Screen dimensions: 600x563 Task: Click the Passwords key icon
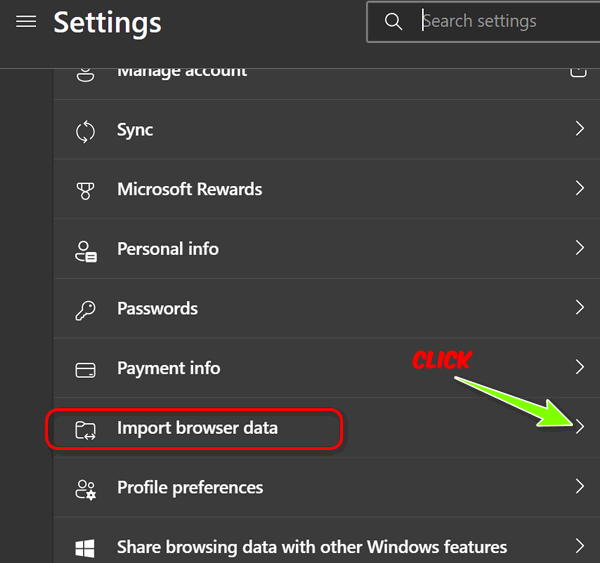[x=86, y=309]
